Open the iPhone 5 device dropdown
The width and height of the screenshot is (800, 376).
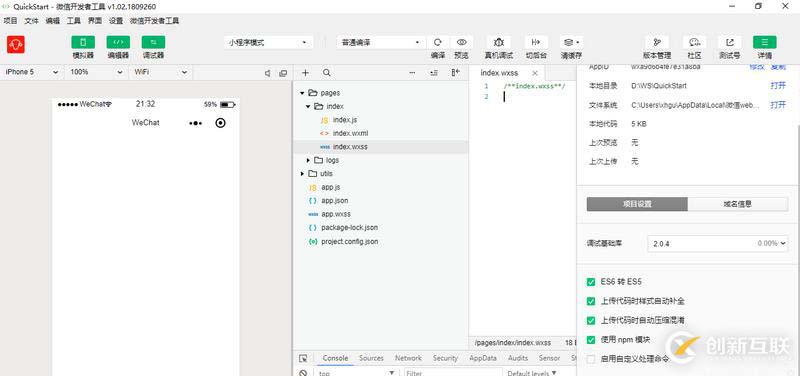pos(32,72)
